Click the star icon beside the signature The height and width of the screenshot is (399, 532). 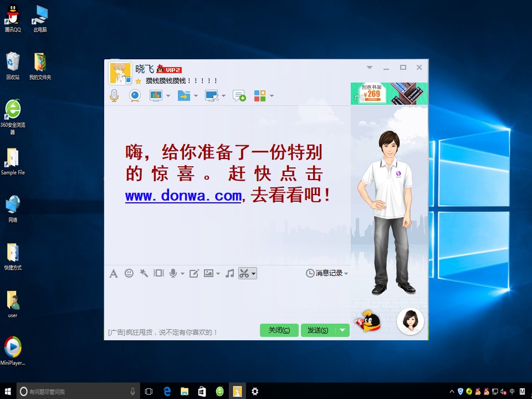click(x=138, y=81)
